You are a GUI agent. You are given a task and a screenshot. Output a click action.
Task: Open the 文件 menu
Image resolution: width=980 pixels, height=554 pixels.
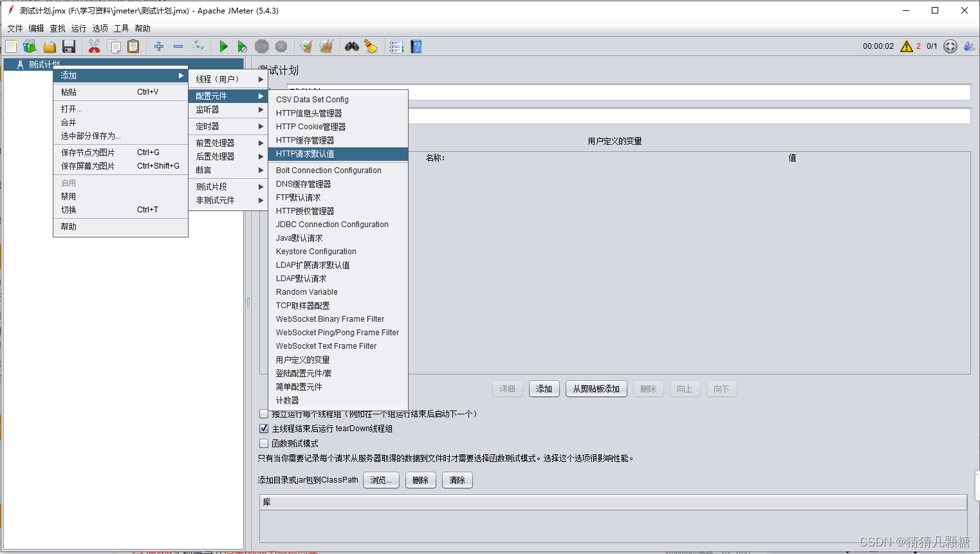pos(15,28)
